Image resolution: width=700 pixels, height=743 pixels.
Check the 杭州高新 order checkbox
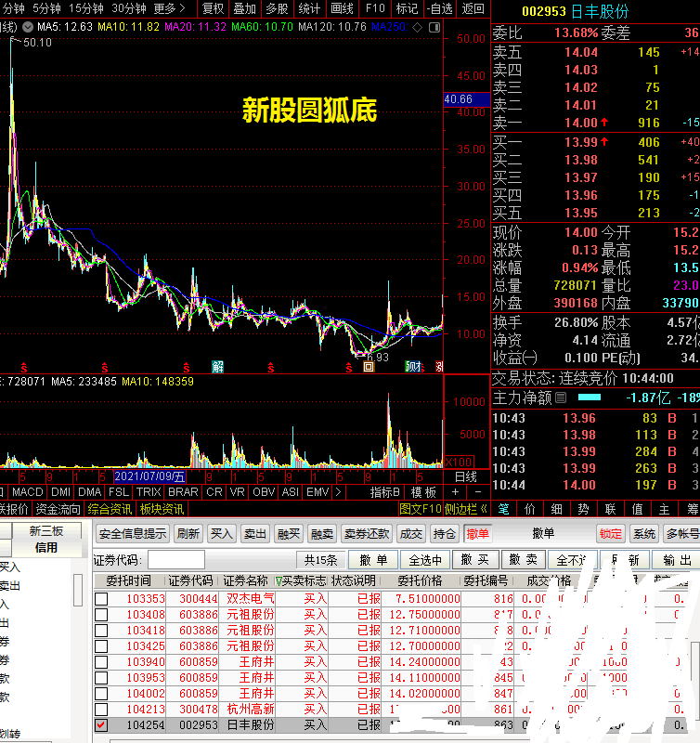click(101, 710)
